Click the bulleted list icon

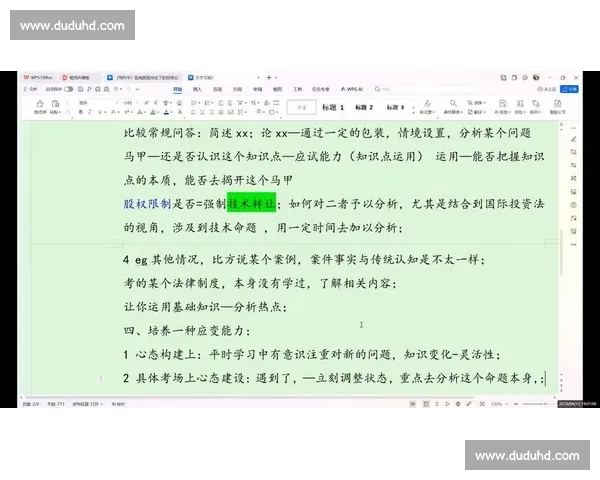click(194, 103)
